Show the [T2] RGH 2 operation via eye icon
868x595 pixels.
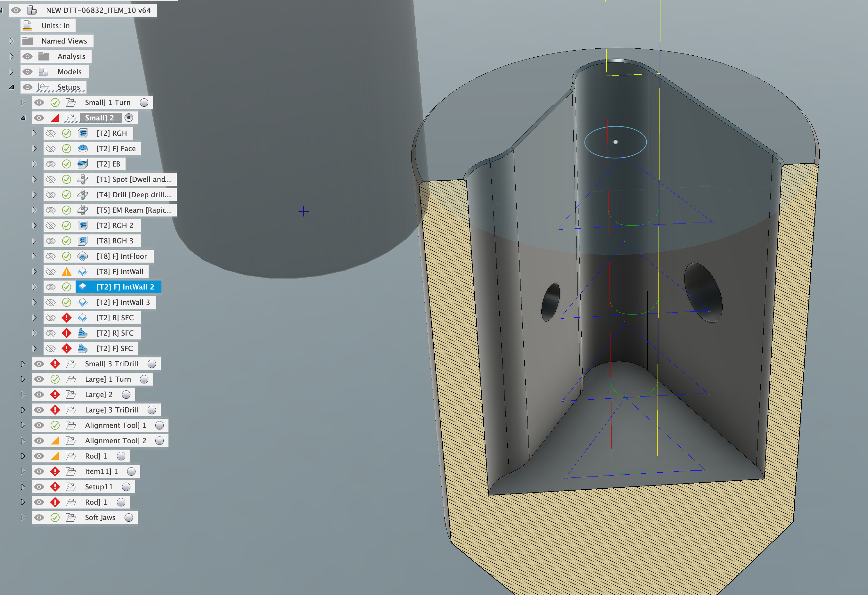coord(50,225)
